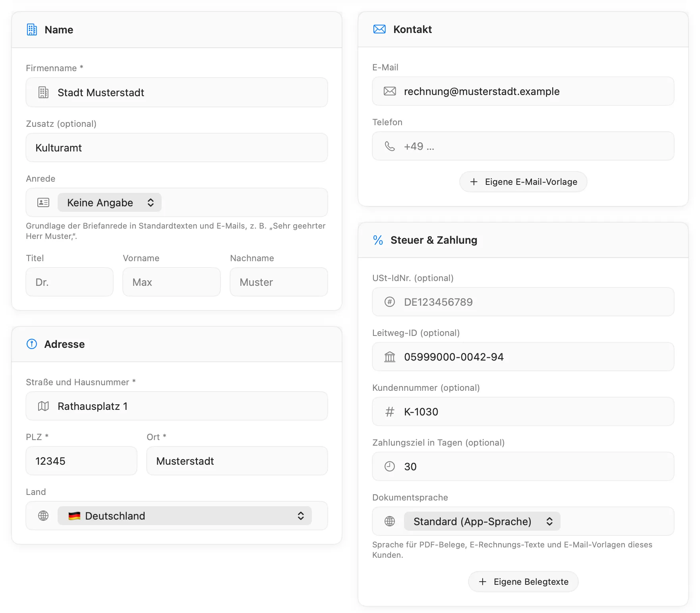Open the Dokumentsprache dropdown Standard (App-Sprache)

click(x=482, y=521)
